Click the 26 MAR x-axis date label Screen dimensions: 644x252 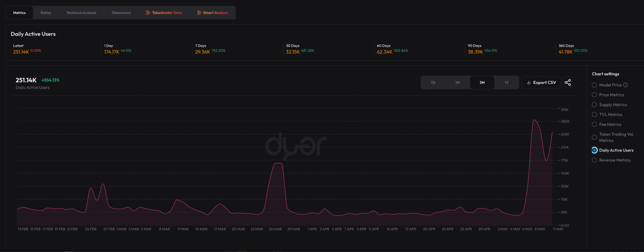[x=275, y=229]
